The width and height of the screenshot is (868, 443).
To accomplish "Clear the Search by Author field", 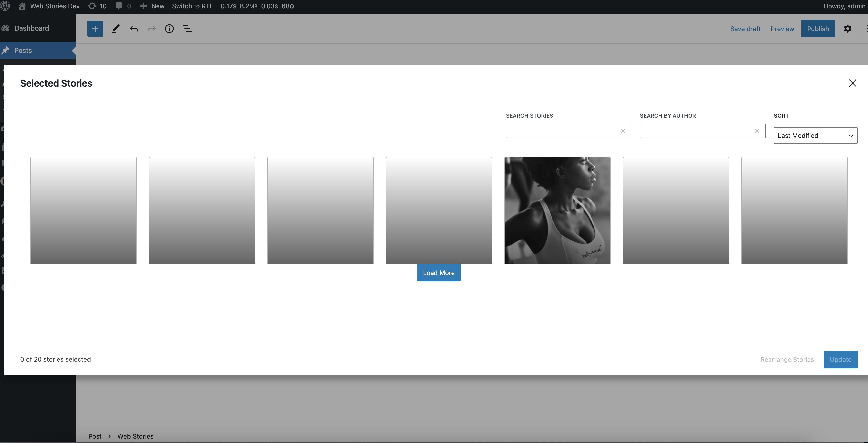I will click(757, 131).
